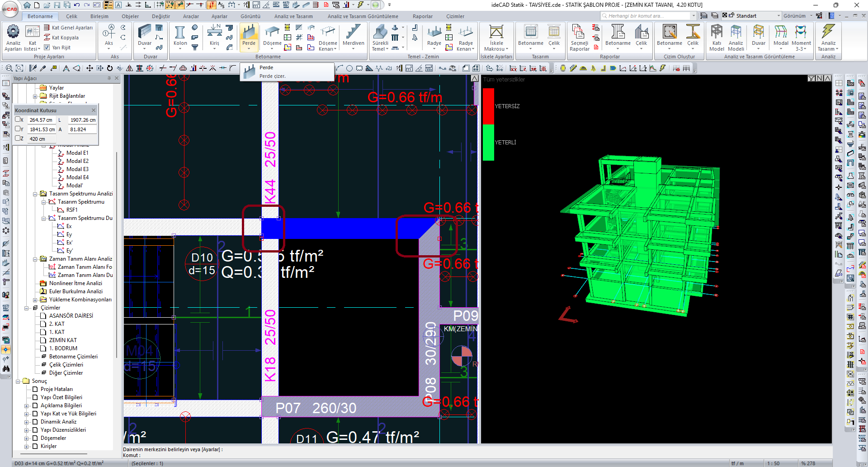The height and width of the screenshot is (467, 868).
Task: Select the Kiriş beam tool
Action: [214, 36]
